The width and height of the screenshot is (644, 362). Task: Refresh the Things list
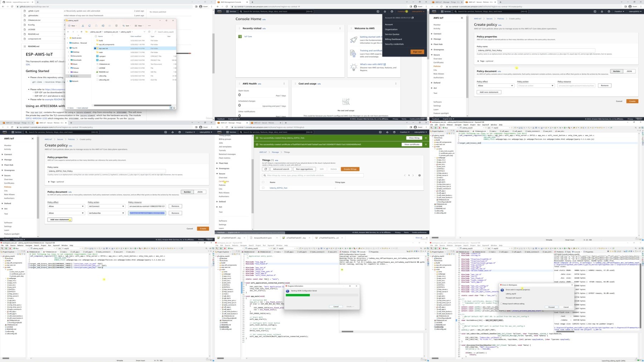tap(265, 169)
